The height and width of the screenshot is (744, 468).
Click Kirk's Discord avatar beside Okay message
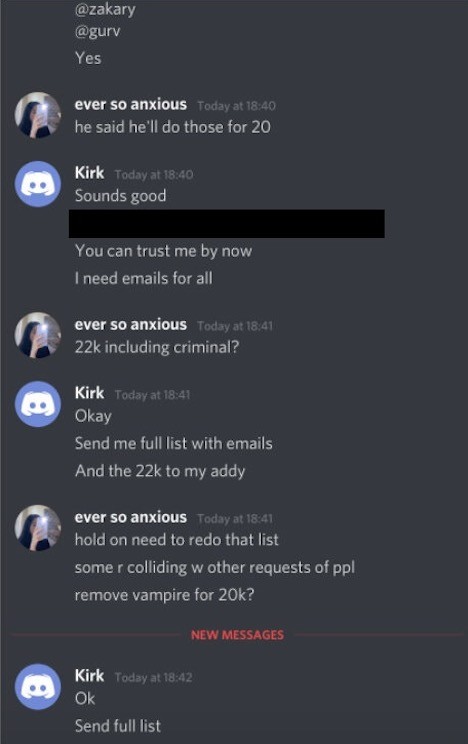tap(38, 404)
